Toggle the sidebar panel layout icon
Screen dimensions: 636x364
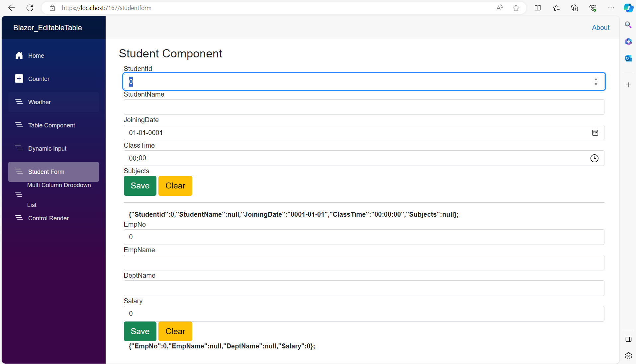[x=628, y=339]
